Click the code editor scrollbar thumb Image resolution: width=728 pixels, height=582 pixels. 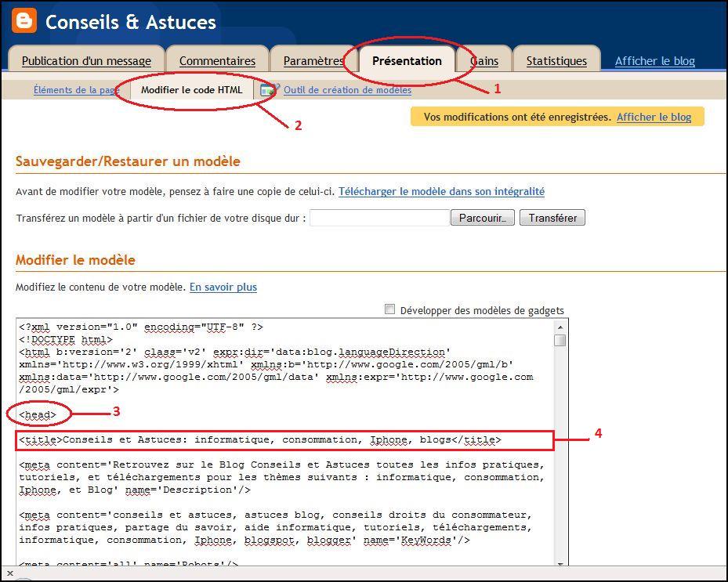point(560,340)
